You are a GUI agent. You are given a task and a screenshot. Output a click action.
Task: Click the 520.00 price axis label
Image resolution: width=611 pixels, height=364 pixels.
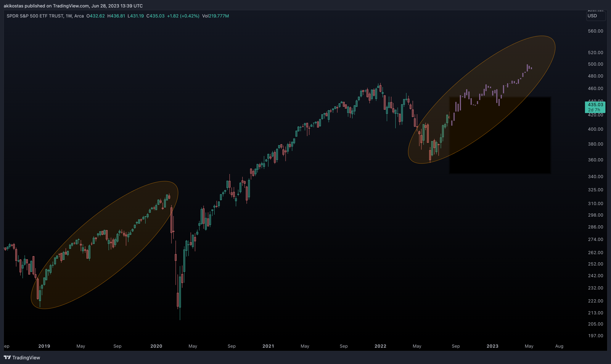click(595, 52)
